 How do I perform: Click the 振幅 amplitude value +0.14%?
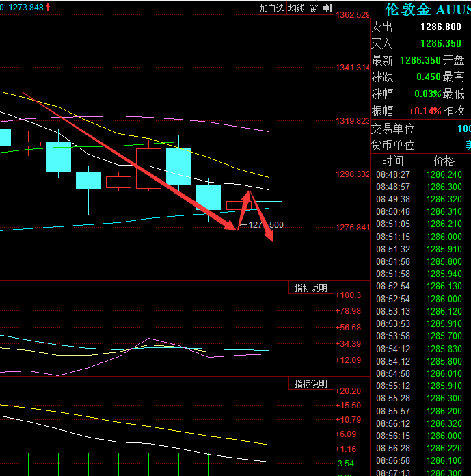click(425, 111)
